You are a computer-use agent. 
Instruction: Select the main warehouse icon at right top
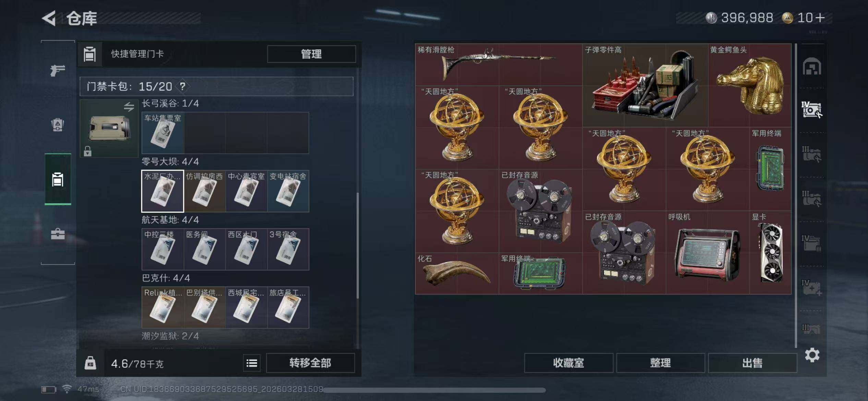tap(812, 66)
